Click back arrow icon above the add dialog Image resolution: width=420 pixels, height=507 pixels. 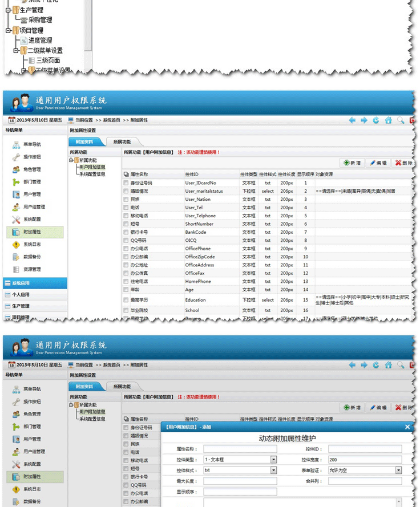click(352, 365)
